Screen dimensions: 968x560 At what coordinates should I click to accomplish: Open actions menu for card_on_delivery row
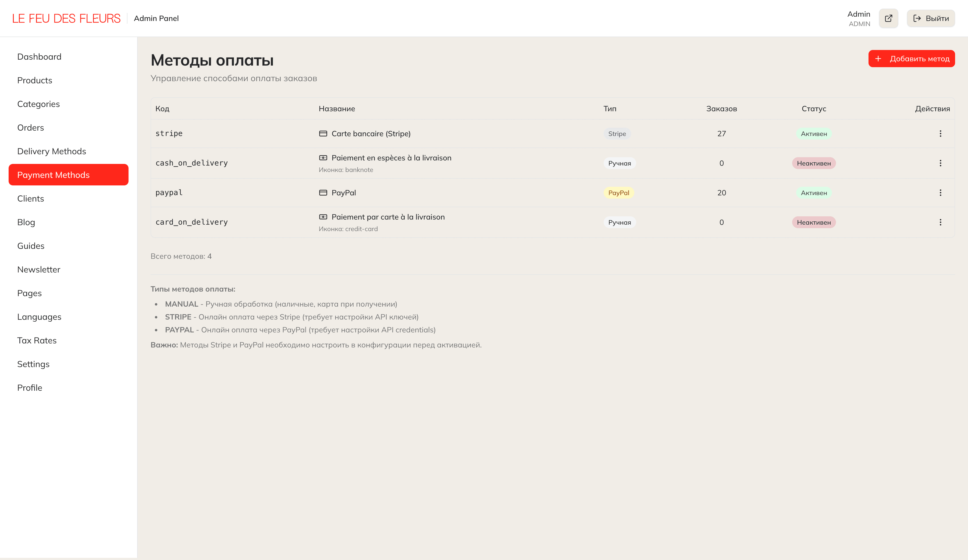coord(940,222)
